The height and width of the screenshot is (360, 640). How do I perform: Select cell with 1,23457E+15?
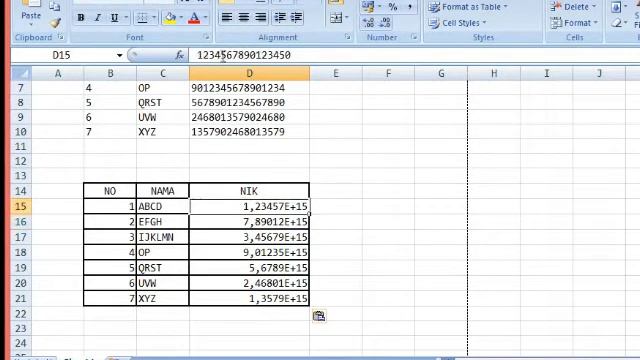click(x=249, y=206)
